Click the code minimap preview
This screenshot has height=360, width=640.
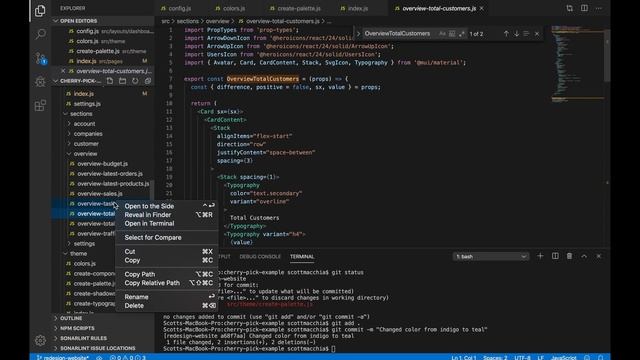point(578,63)
